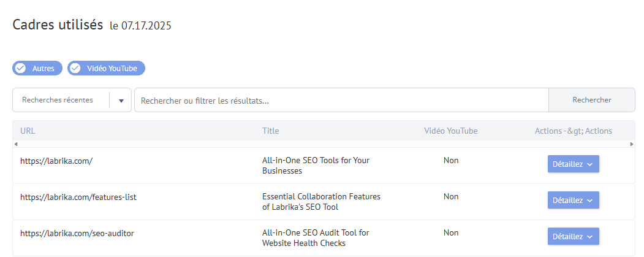This screenshot has height=257, width=644.
Task: Sort by the URL column header
Action: pos(28,131)
